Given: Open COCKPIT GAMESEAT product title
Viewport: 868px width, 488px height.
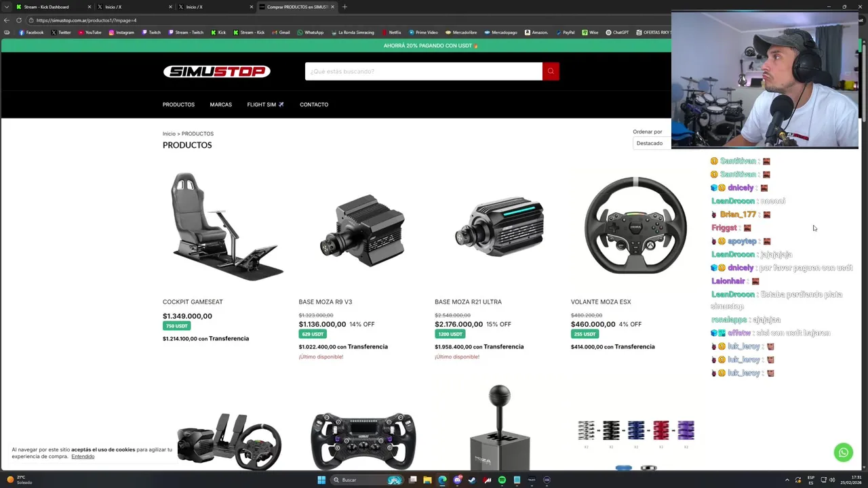Looking at the screenshot, I should (193, 302).
